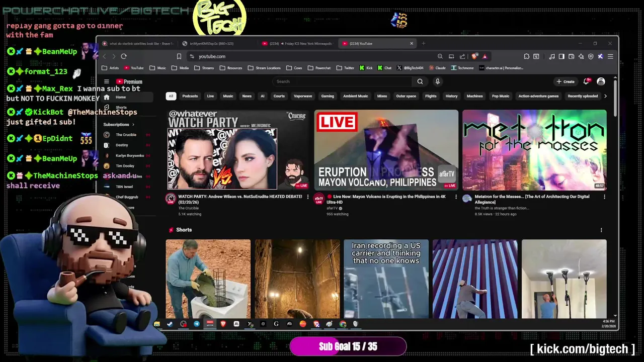Open Brave browser from the taskbar
Viewport: 644px width, 362px height.
click(x=223, y=324)
